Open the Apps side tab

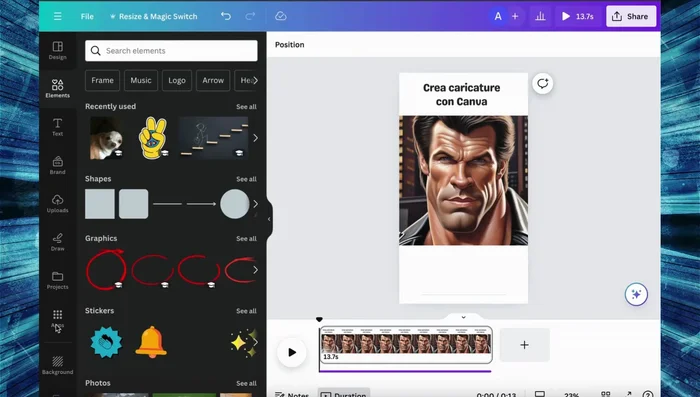coord(58,319)
